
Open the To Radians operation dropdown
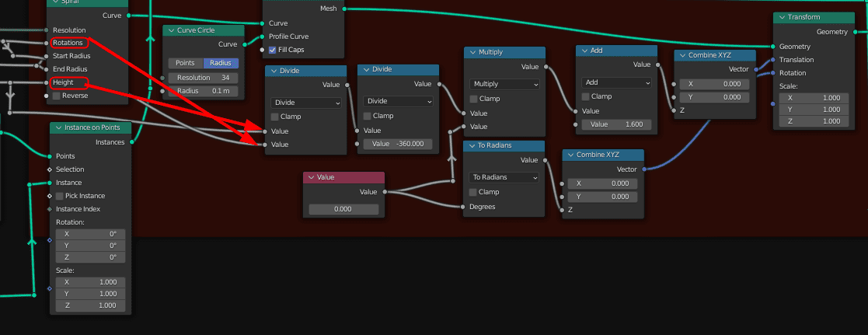point(504,177)
